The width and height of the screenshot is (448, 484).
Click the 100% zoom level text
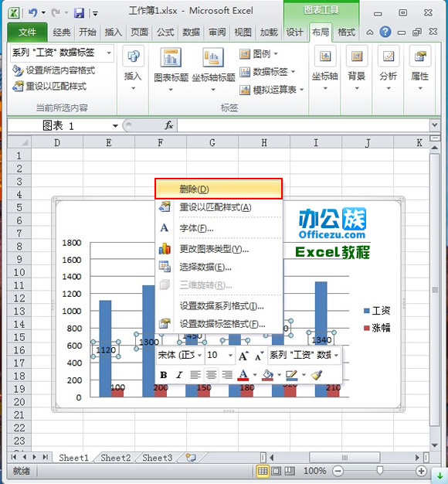coord(315,471)
